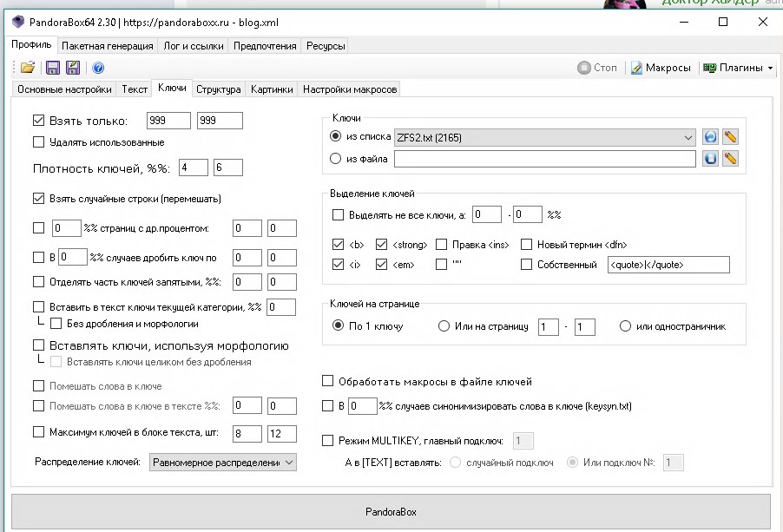Open the Ресурсы tab
Screen dimensions: 783x532
(x=326, y=46)
